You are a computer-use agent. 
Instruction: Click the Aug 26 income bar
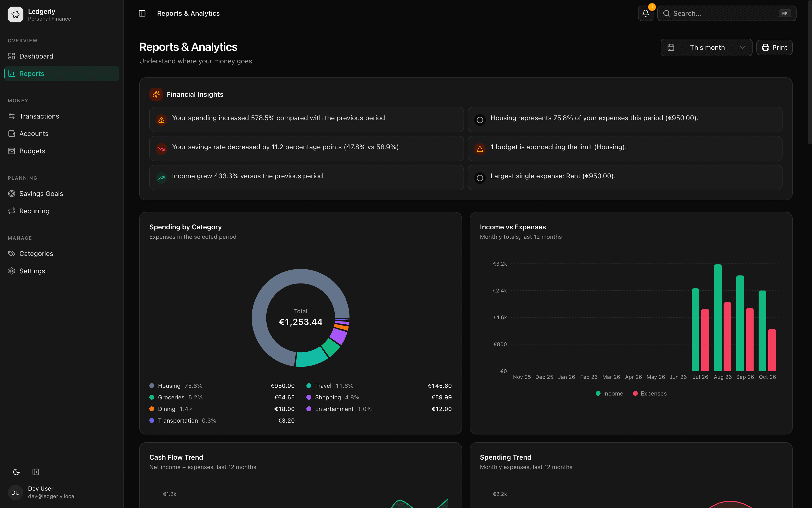(718, 318)
